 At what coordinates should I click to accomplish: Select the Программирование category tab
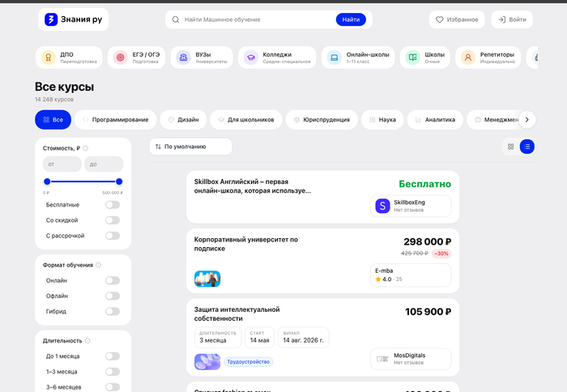(x=115, y=120)
